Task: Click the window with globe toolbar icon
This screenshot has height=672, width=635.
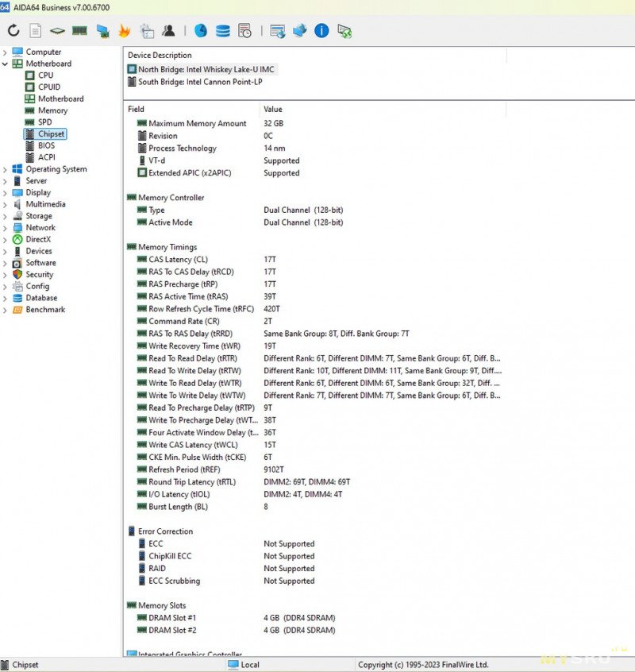Action: (x=278, y=31)
